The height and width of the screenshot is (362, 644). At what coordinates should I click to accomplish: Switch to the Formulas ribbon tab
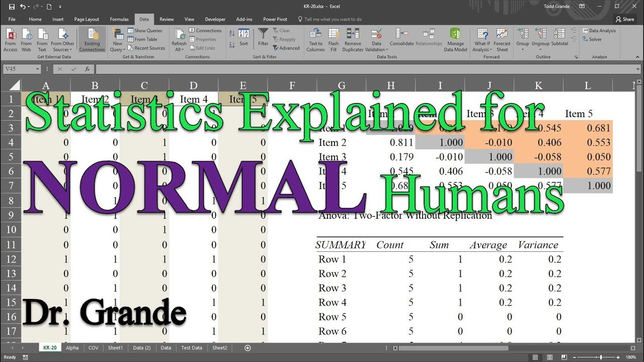click(x=119, y=19)
